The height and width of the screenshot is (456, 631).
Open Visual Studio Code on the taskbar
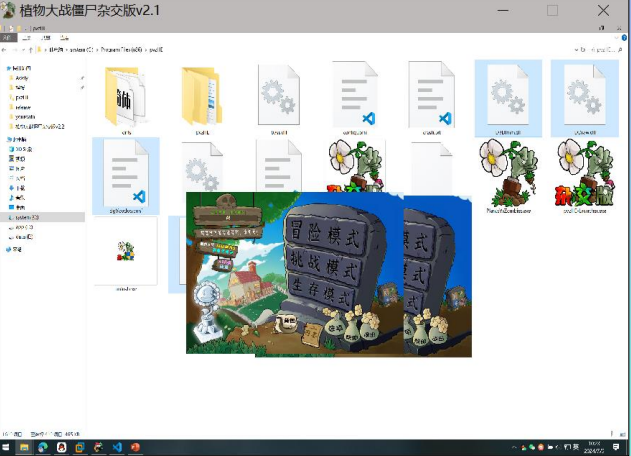tap(117, 447)
